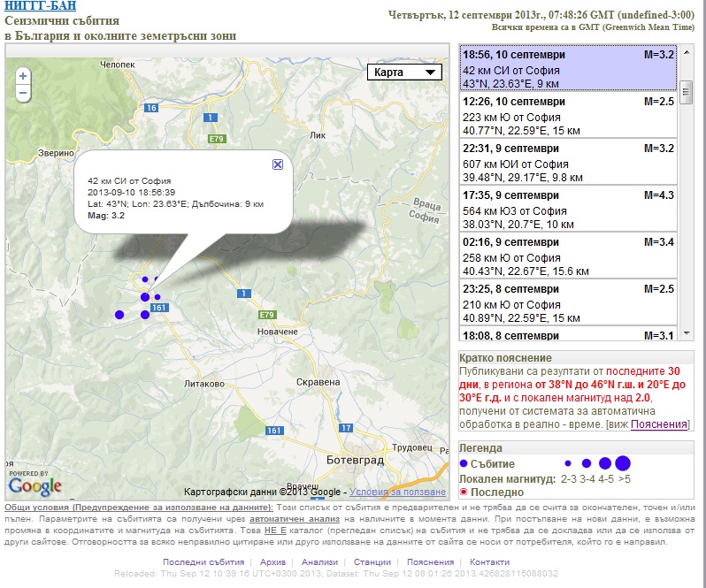The image size is (706, 588).
Task: Click the Скравена label on map
Action: [x=318, y=382]
